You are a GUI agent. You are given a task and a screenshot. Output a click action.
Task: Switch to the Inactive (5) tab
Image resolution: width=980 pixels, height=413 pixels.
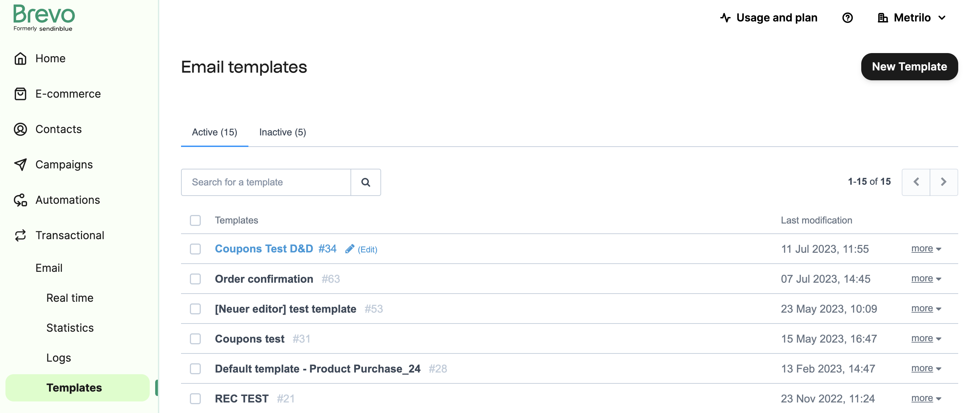point(282,132)
